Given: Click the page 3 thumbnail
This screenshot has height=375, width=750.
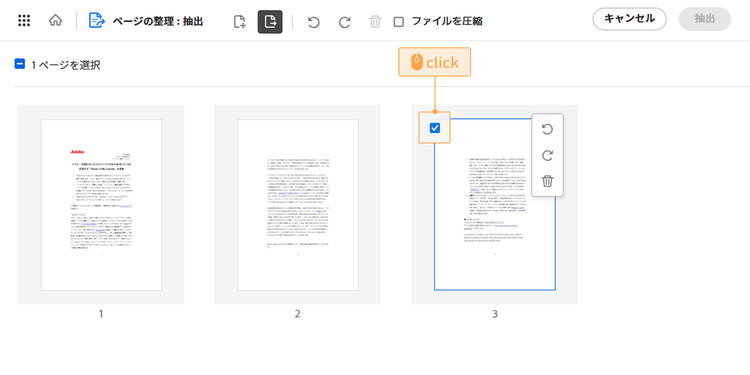Looking at the screenshot, I should point(495,205).
